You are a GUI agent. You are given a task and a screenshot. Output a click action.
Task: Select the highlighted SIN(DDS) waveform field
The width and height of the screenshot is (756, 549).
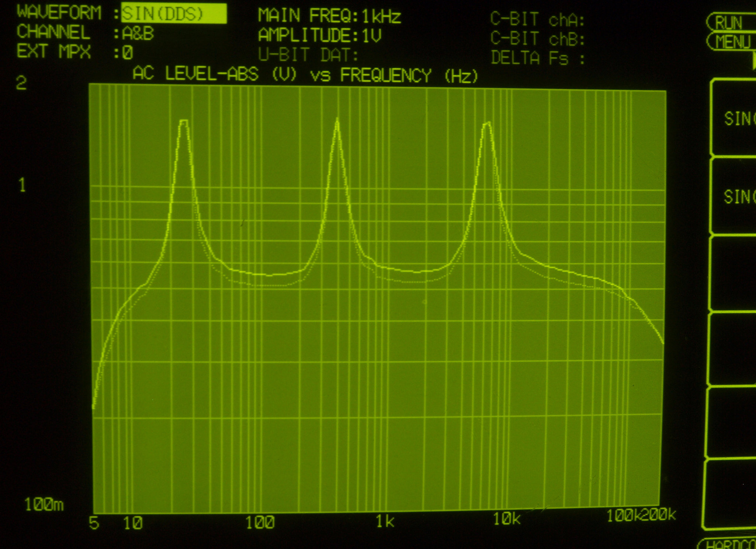click(x=173, y=14)
